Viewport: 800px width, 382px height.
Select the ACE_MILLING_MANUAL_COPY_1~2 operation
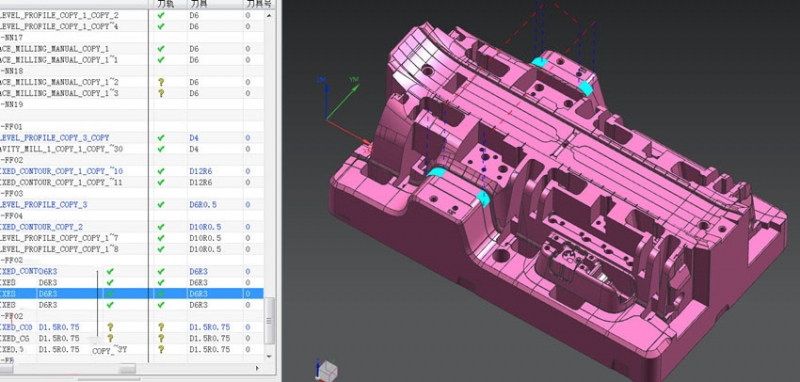tap(59, 82)
